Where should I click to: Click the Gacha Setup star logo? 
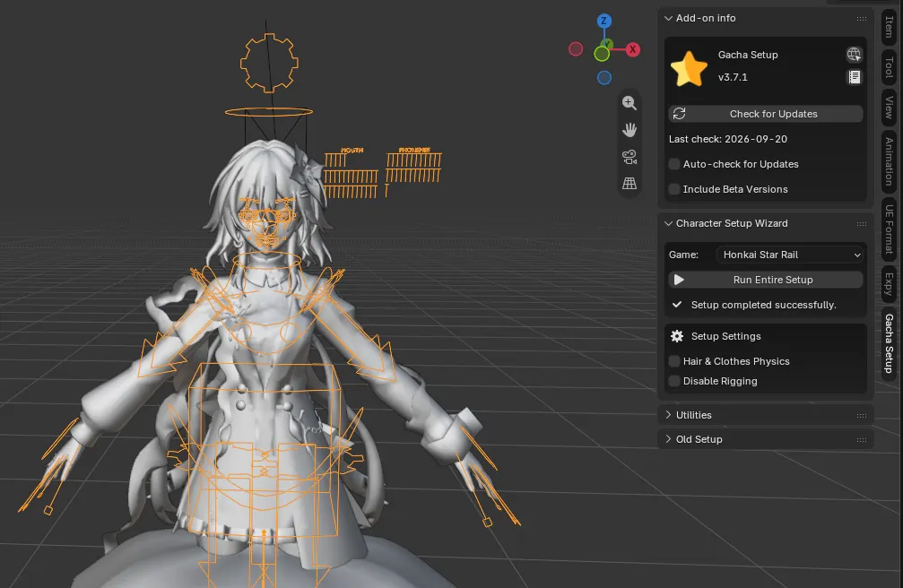tap(689, 68)
